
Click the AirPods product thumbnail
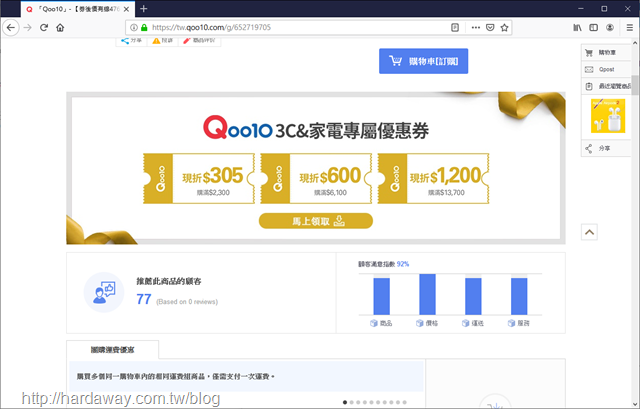pyautogui.click(x=608, y=116)
